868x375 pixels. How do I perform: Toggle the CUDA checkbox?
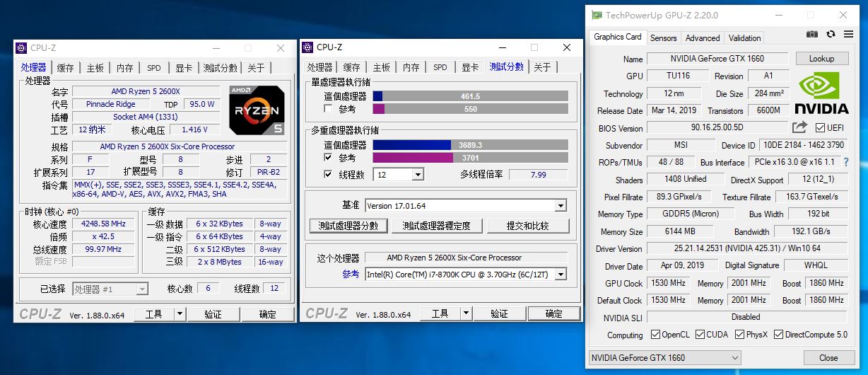point(699,335)
